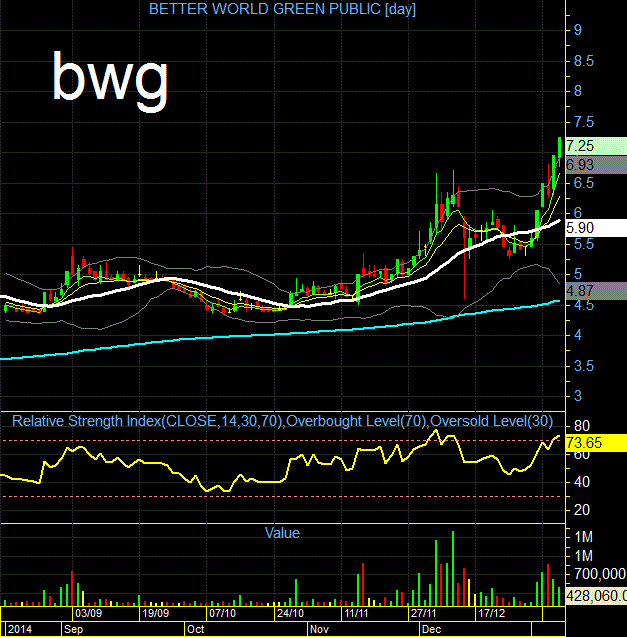This screenshot has width=627, height=637.
Task: Click the 19/09 date marker
Action: pyautogui.click(x=155, y=613)
